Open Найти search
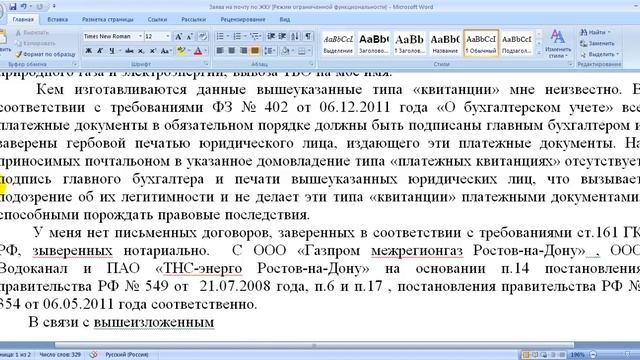640x360 pixels. pyautogui.click(x=595, y=32)
